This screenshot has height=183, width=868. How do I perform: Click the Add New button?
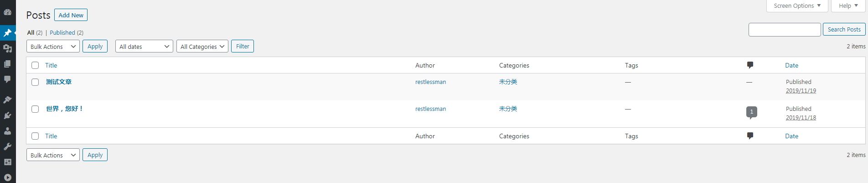pyautogui.click(x=71, y=15)
